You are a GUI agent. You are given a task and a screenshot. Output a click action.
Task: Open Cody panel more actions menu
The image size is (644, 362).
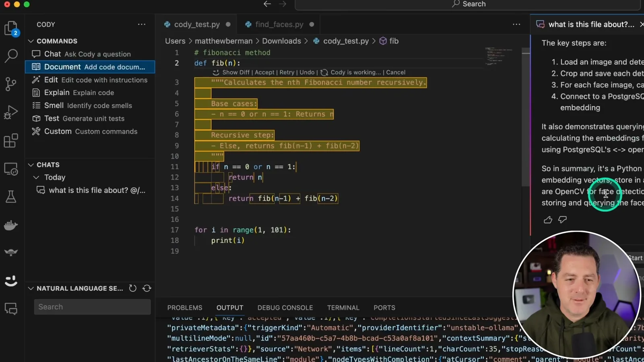point(142,25)
